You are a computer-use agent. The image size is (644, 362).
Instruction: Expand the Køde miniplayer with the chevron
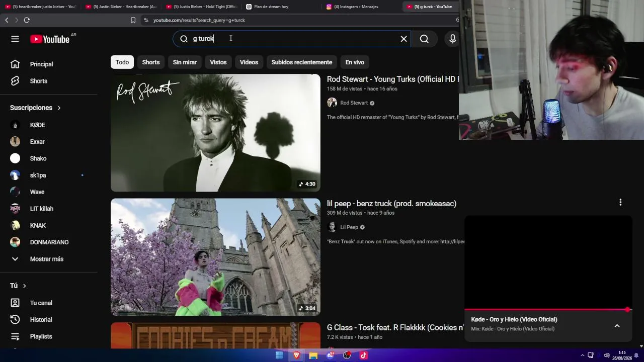617,326
